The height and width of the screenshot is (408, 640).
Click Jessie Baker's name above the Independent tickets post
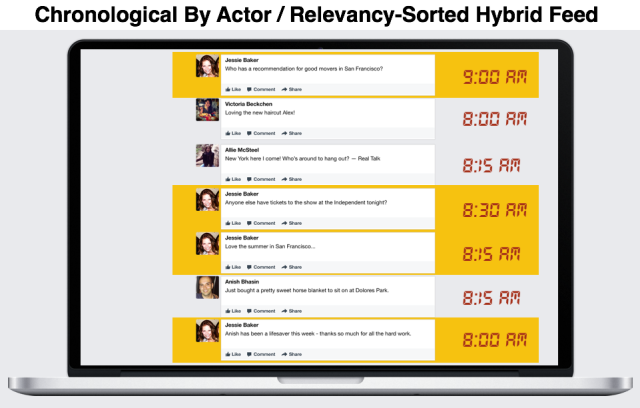pos(242,194)
